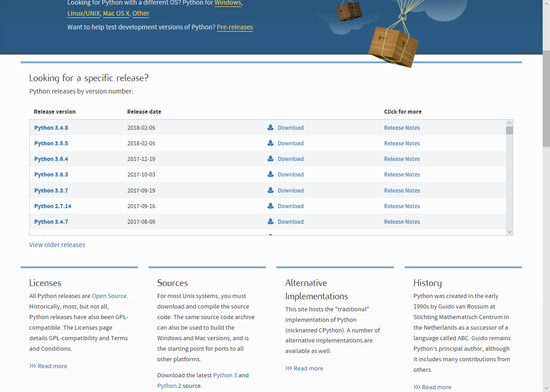Click the download icon for Python 3.4.8
550x392 pixels.
point(270,127)
